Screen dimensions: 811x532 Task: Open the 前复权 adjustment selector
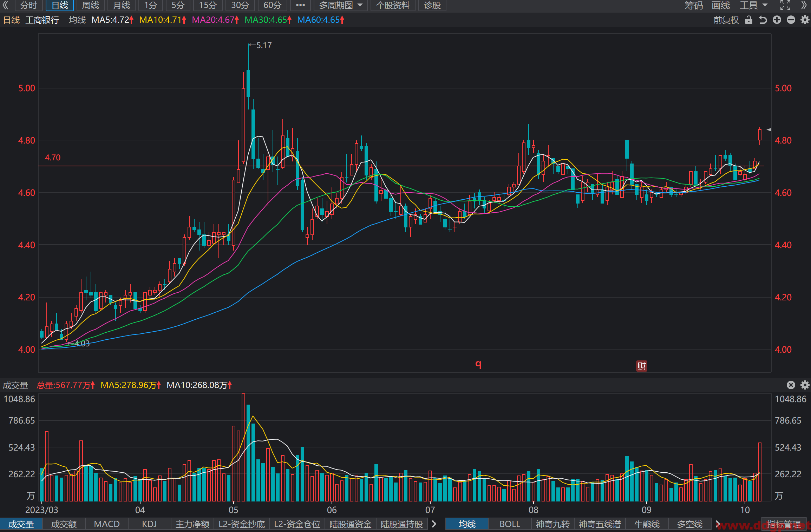(x=726, y=20)
